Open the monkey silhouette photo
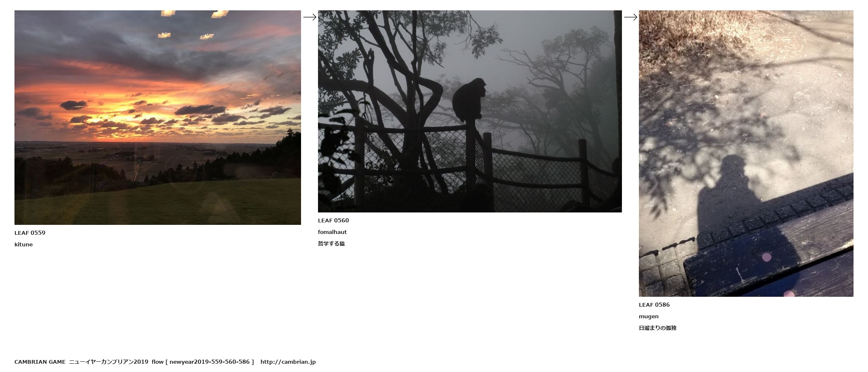 [x=470, y=111]
